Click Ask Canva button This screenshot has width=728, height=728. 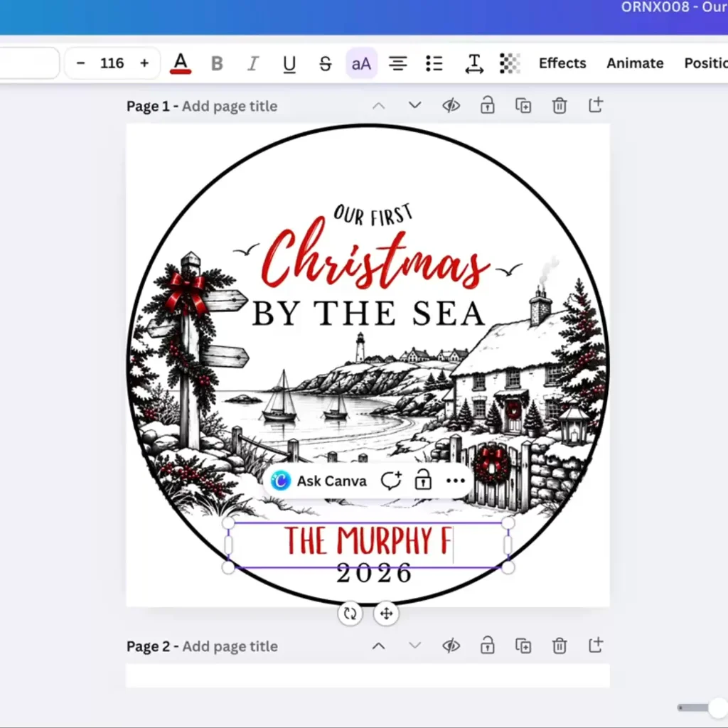pos(319,481)
